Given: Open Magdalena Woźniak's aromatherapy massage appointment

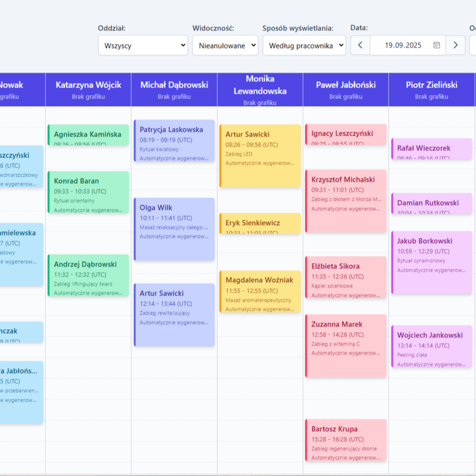Looking at the screenshot, I should pyautogui.click(x=260, y=291).
